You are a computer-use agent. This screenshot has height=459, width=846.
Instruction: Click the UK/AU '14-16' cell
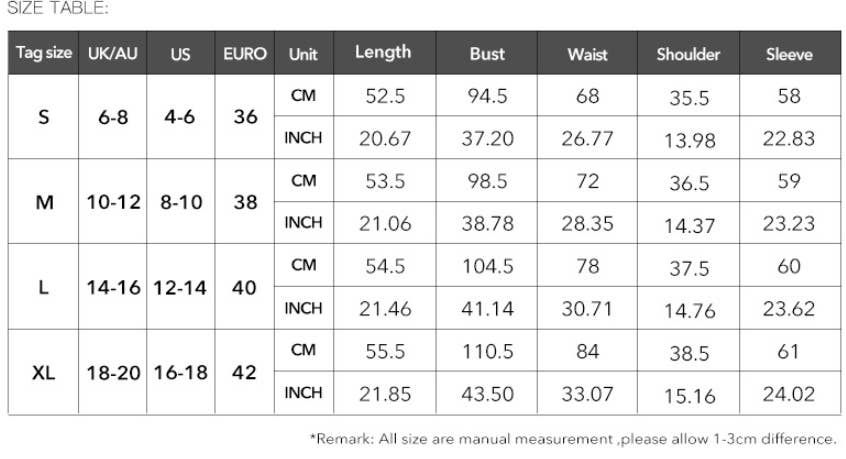(112, 287)
